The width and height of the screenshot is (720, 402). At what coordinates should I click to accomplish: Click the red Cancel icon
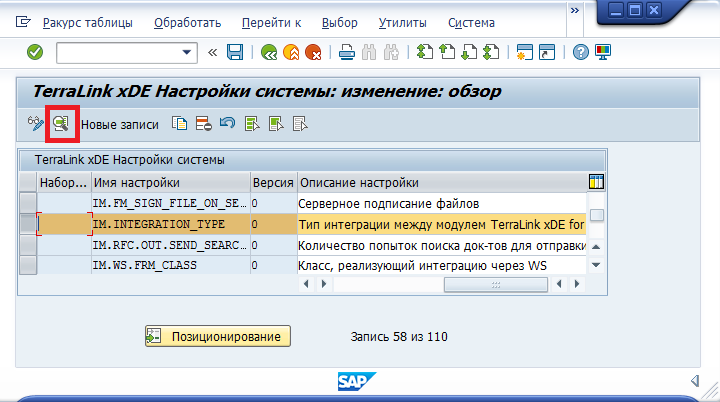[x=313, y=52]
